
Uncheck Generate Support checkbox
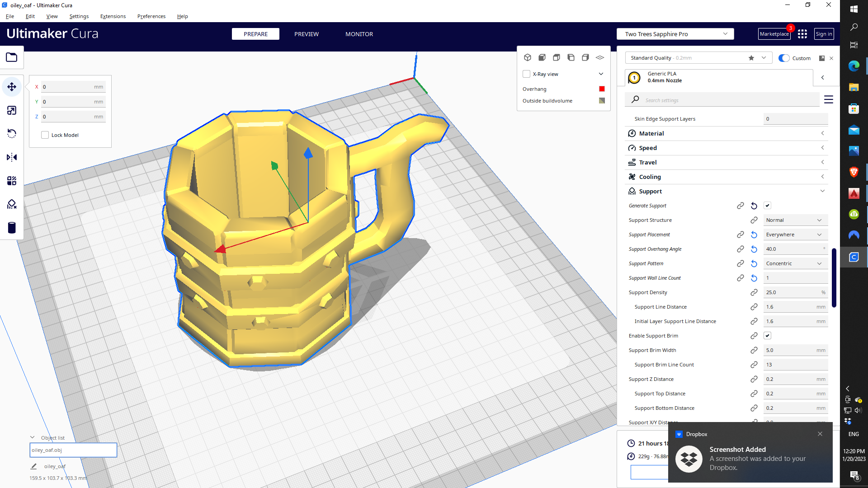767,206
